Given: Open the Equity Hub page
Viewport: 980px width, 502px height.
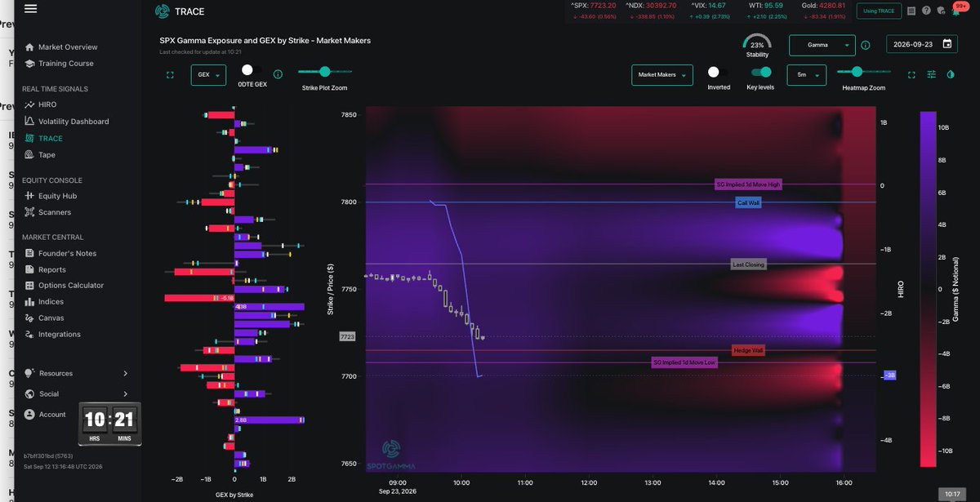Looking at the screenshot, I should click(57, 196).
